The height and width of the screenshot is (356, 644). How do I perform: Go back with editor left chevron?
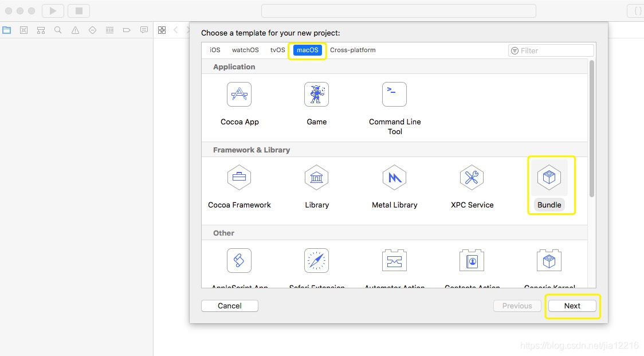pyautogui.click(x=176, y=30)
